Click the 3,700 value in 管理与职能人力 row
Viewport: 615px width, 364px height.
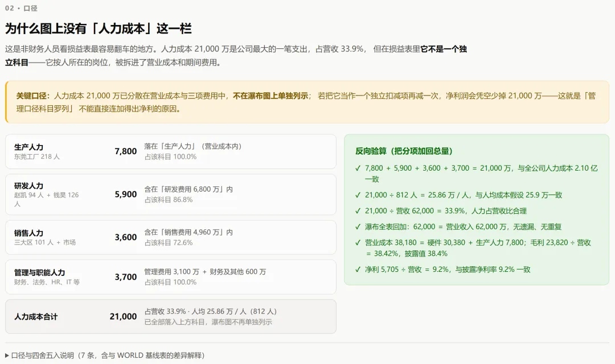tap(125, 277)
